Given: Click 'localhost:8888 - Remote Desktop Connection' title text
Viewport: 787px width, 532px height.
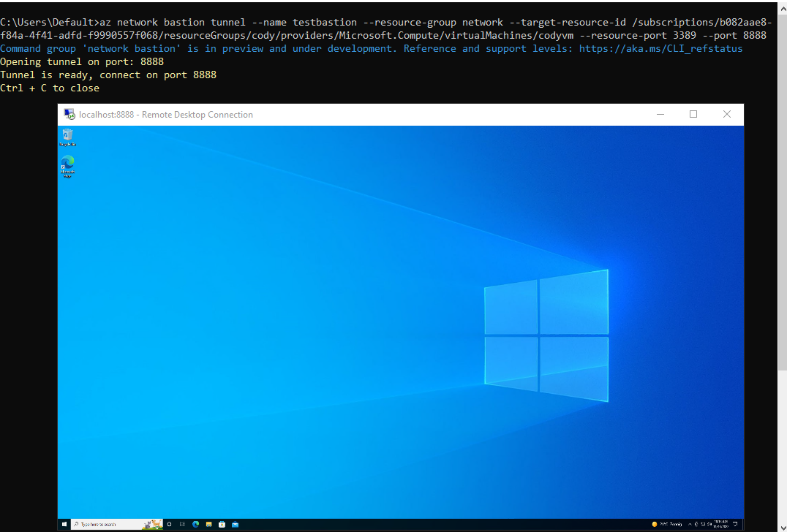Looking at the screenshot, I should coord(165,114).
